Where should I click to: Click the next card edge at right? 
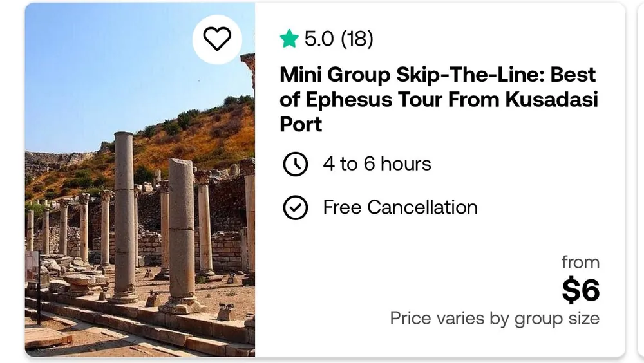(x=639, y=180)
